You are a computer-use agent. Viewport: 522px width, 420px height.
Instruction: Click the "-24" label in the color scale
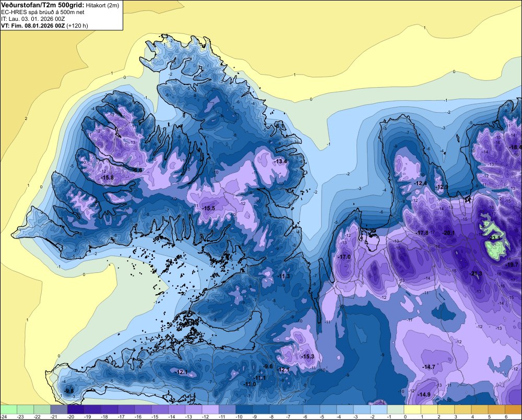[x=4, y=417]
